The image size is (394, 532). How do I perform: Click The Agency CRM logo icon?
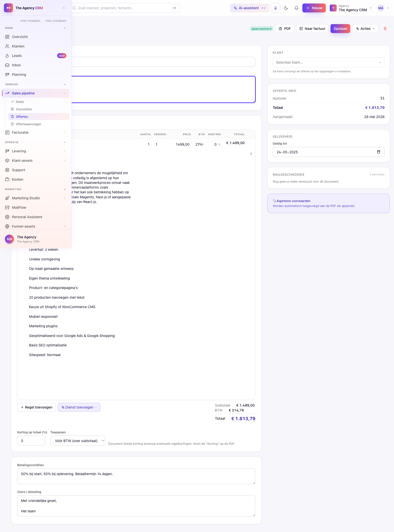pyautogui.click(x=8, y=8)
